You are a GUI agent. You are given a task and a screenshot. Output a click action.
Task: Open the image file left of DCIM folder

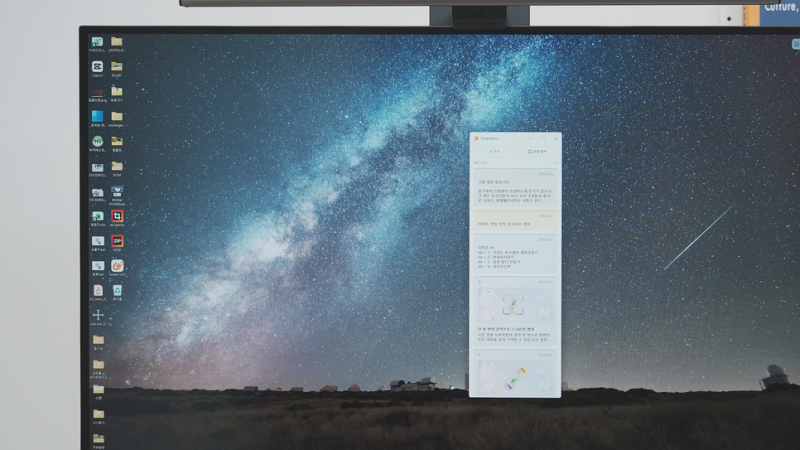pos(97,167)
